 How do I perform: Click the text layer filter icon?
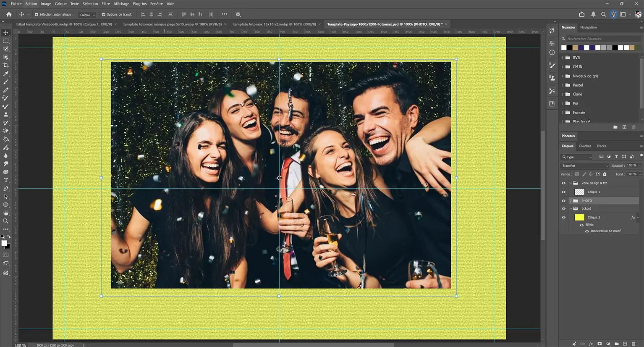click(x=616, y=157)
